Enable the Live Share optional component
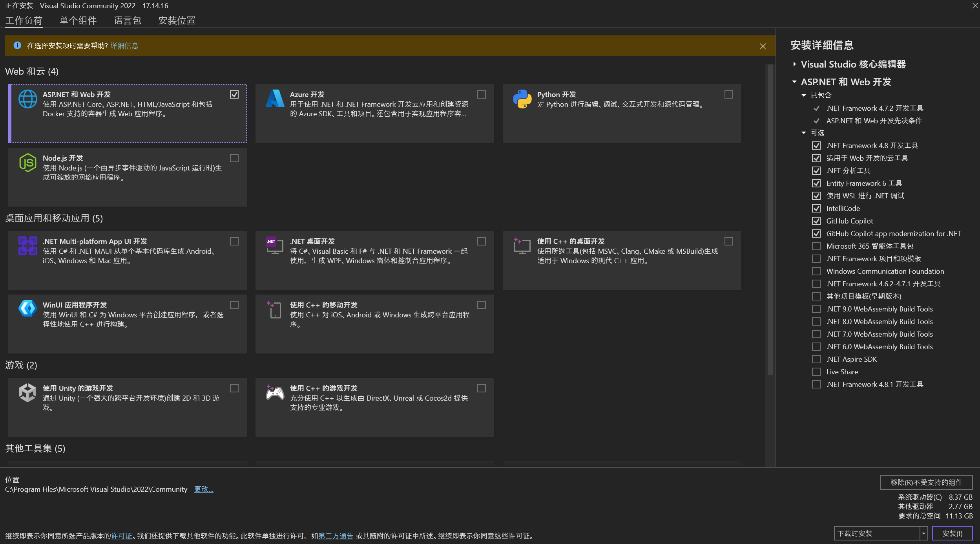This screenshot has height=544, width=980. tap(816, 372)
